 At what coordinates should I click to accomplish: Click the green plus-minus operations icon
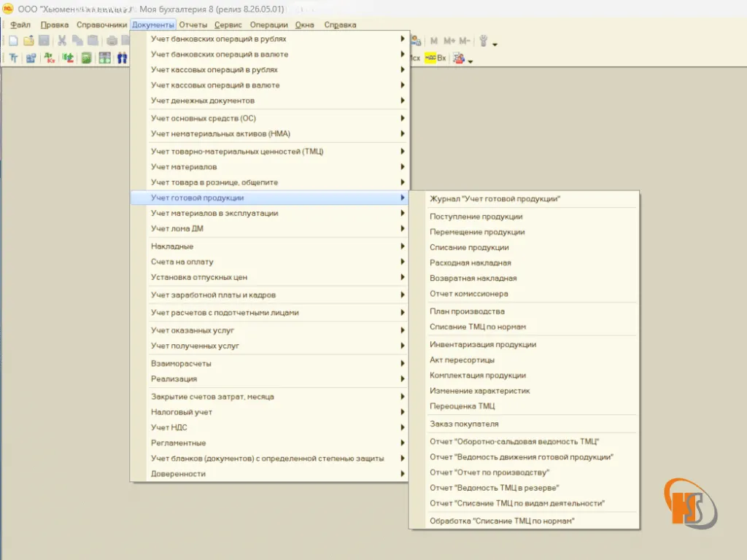point(68,58)
